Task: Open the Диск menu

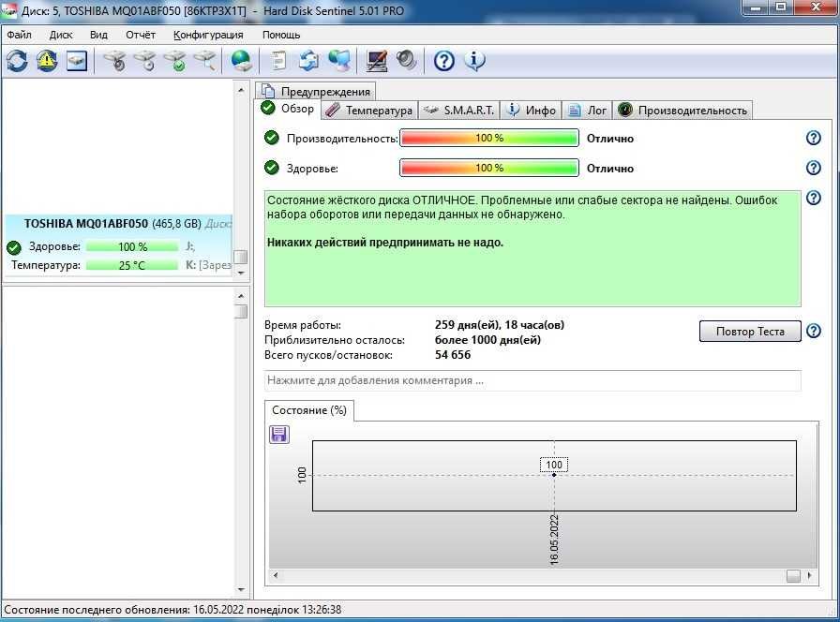Action: (x=61, y=35)
